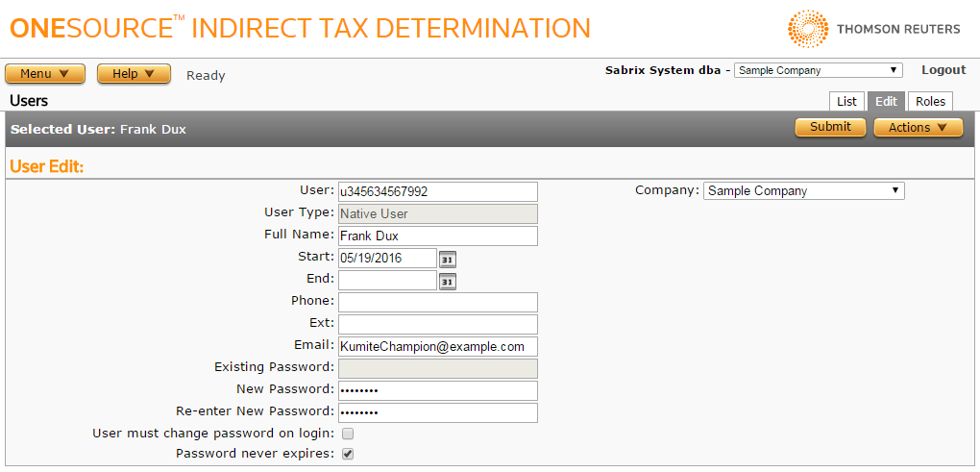The height and width of the screenshot is (472, 980).
Task: Switch to the List tab
Action: click(x=846, y=102)
